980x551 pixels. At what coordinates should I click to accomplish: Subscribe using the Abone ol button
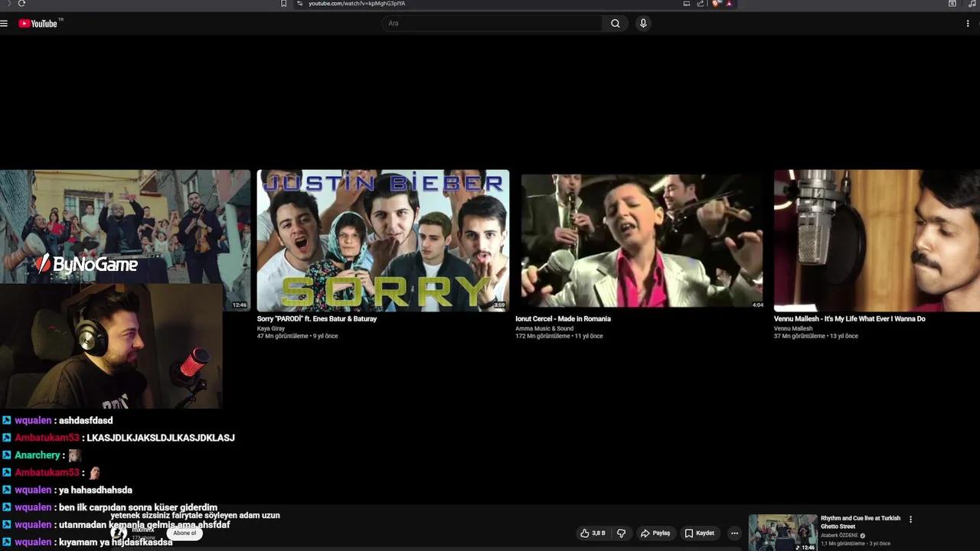click(x=185, y=533)
